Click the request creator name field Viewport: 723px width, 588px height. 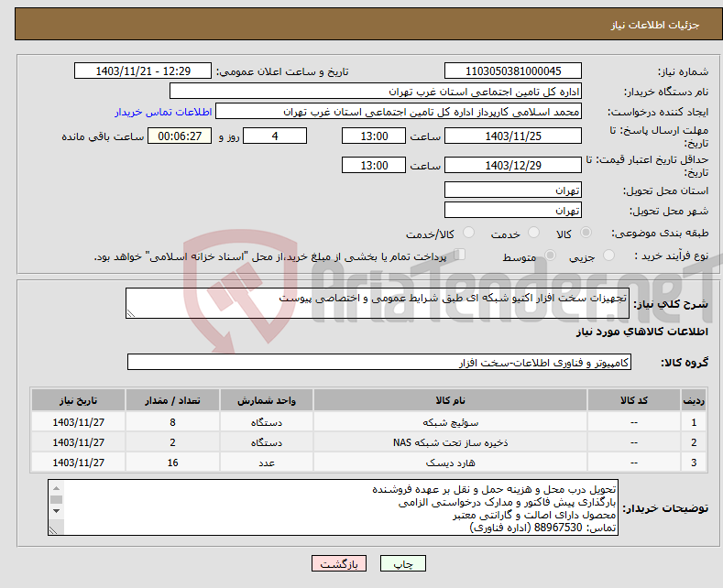point(399,112)
